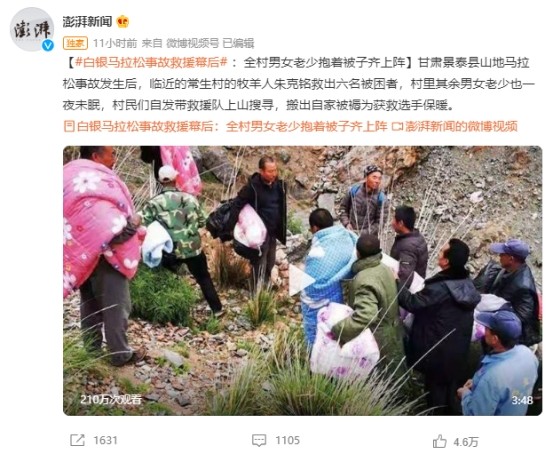Open the article link below the post text
The height and width of the screenshot is (454, 554).
(226, 126)
